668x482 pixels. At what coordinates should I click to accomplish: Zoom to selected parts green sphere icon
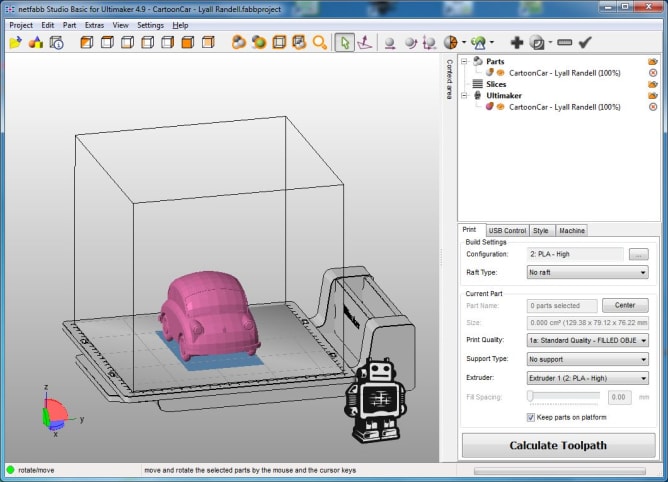point(259,42)
